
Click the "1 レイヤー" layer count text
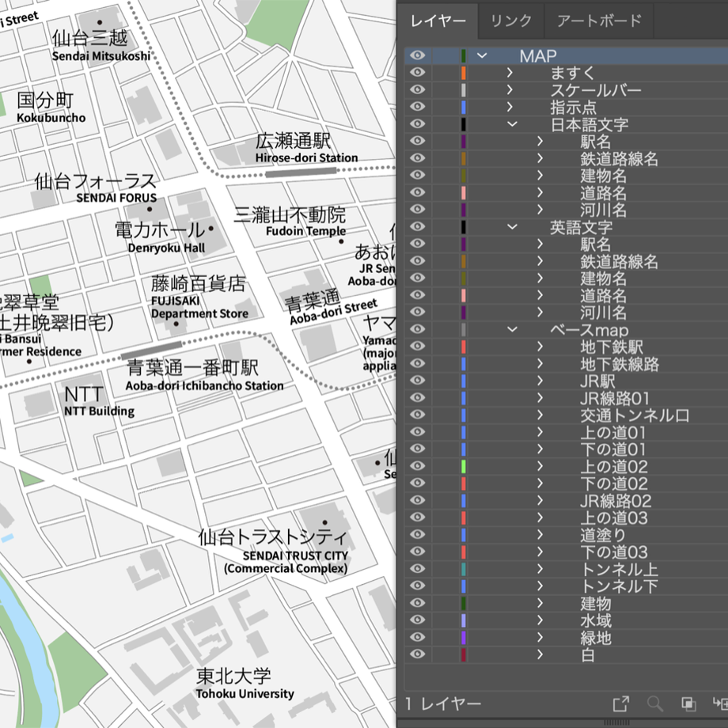tap(442, 703)
